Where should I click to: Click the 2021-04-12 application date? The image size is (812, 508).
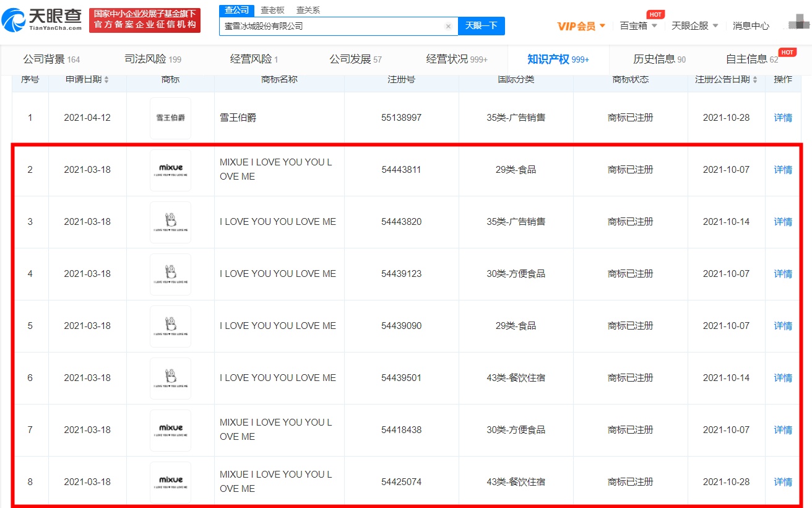pos(87,118)
